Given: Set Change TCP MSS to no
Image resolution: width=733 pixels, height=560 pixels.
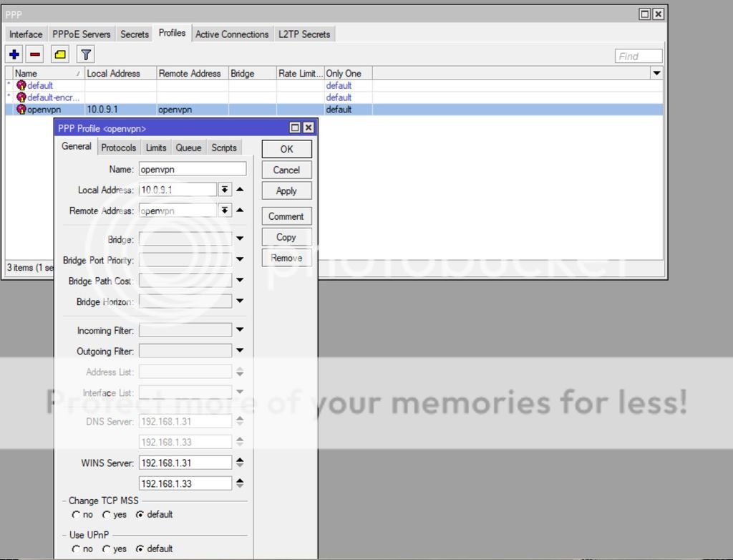Looking at the screenshot, I should (x=76, y=514).
